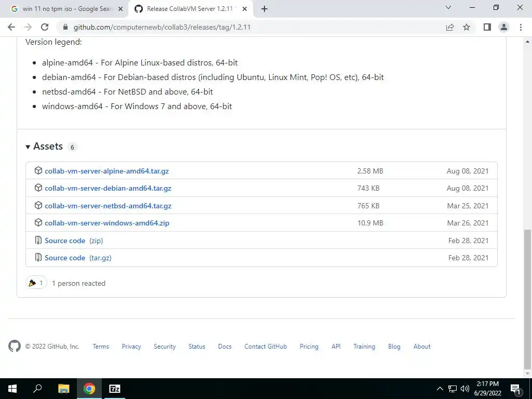Image resolution: width=532 pixels, height=399 pixels.
Task: Click the Assets count badge showing 6
Action: (72, 147)
